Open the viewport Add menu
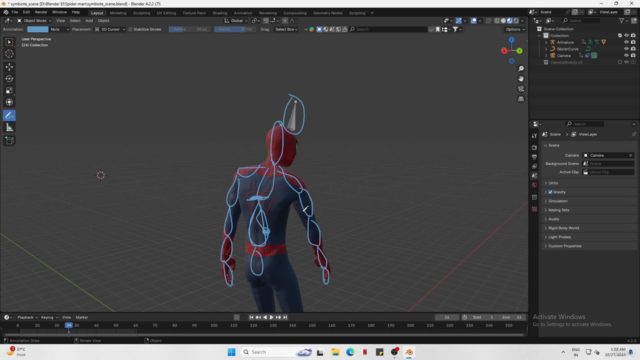Viewport: 640px width, 360px height. point(89,20)
